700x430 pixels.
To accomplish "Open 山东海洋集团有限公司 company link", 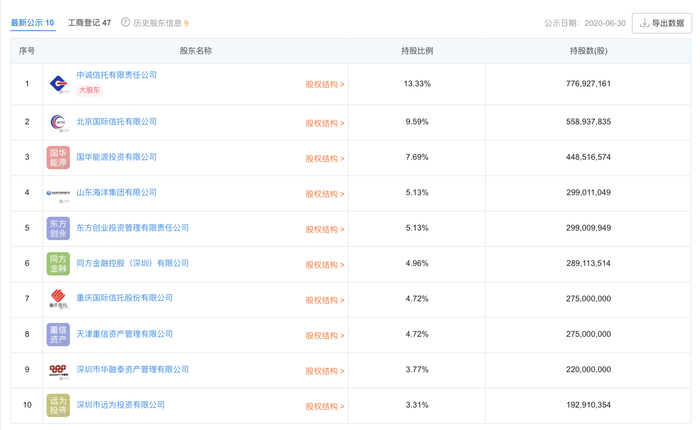I will point(117,192).
